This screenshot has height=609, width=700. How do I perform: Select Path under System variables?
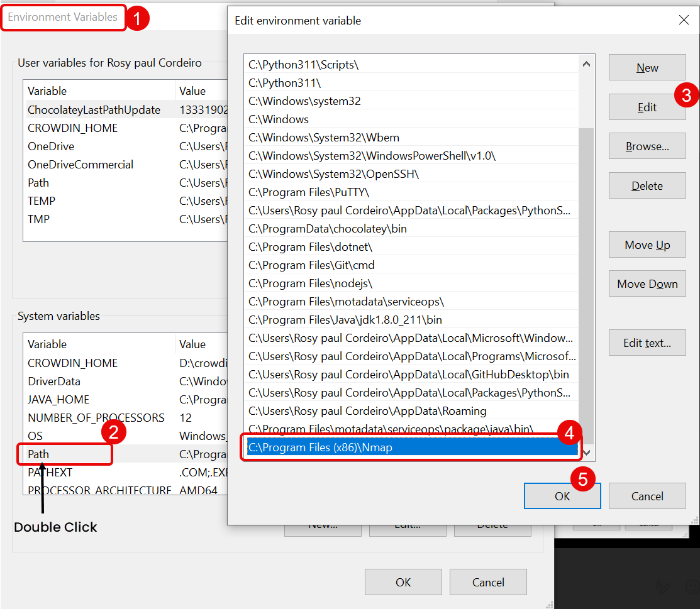tap(39, 454)
